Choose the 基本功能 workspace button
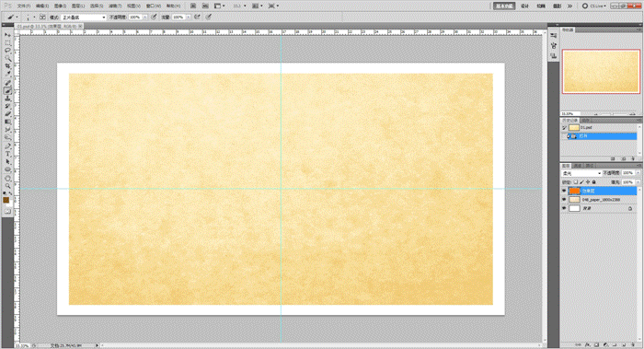Image resolution: width=644 pixels, height=349 pixels. tap(504, 6)
